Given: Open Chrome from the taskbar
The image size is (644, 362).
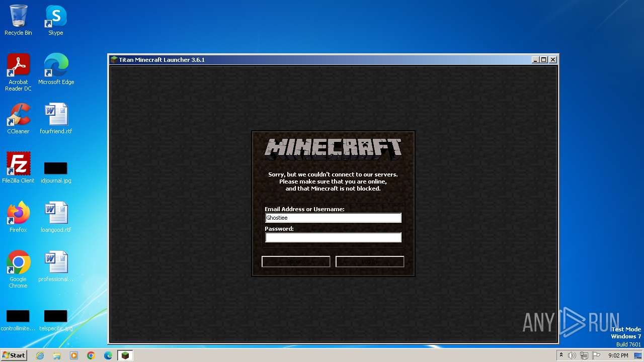Looking at the screenshot, I should click(x=91, y=355).
